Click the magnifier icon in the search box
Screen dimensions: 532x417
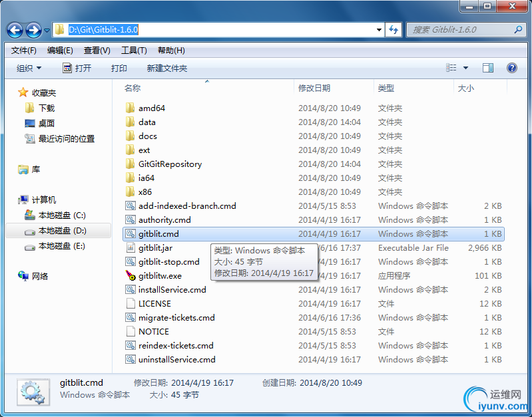[x=518, y=30]
